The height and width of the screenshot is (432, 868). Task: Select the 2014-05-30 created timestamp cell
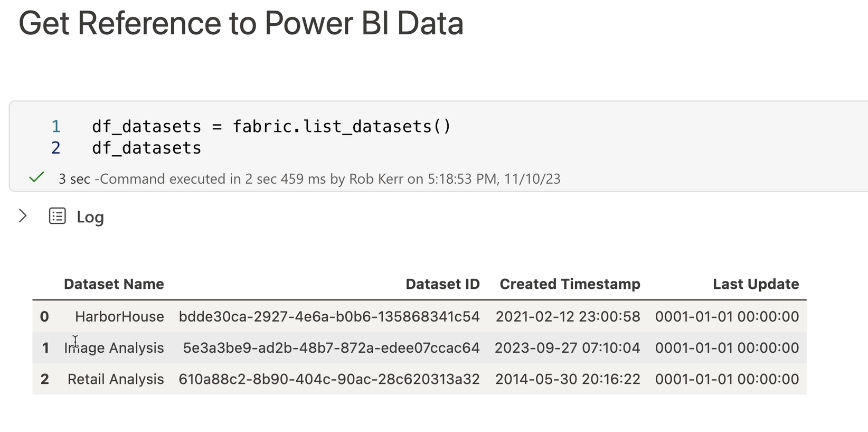[568, 379]
